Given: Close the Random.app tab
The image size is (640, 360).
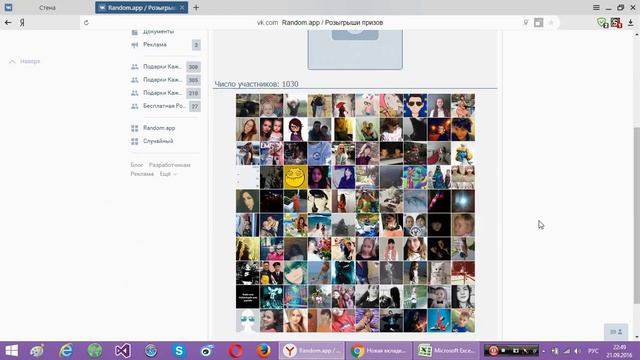Looking at the screenshot, I should coord(182,7).
